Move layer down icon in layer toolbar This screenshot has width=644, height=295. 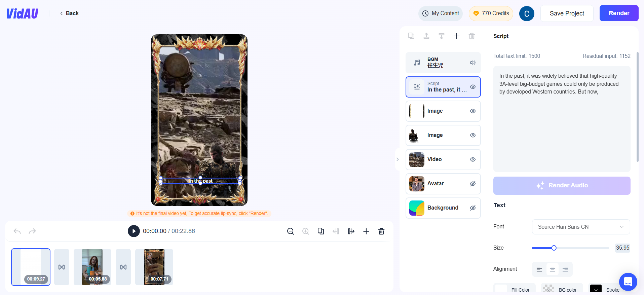click(442, 36)
